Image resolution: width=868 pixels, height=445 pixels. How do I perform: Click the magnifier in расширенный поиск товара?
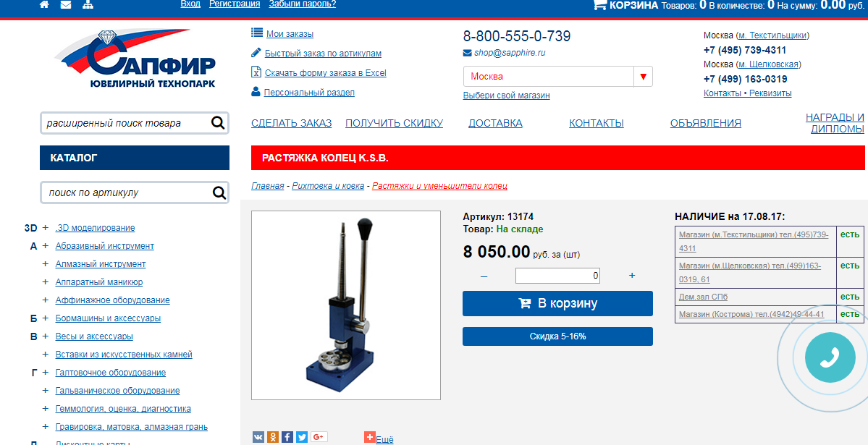[x=218, y=123]
